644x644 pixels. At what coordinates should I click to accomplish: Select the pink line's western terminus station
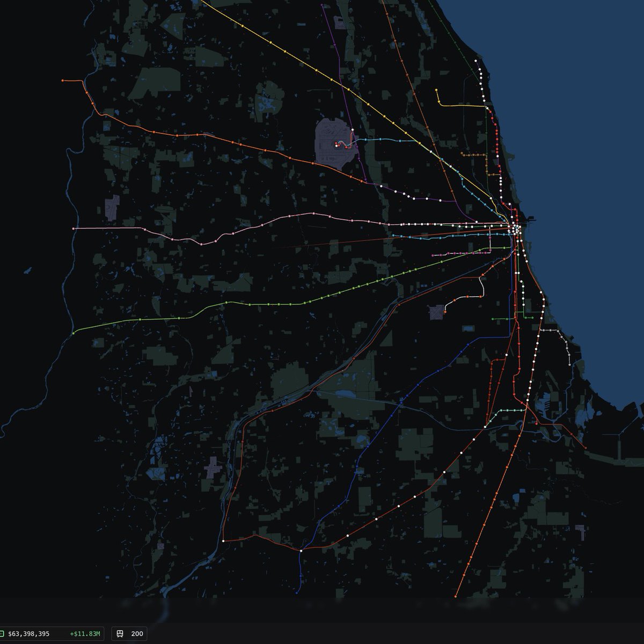click(x=74, y=229)
